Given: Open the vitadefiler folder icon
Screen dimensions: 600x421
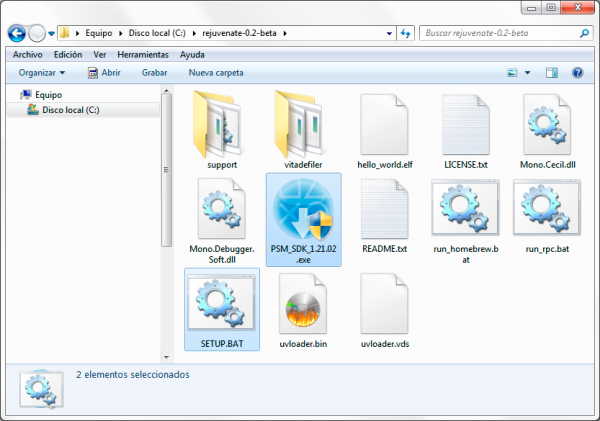Looking at the screenshot, I should 299,125.
